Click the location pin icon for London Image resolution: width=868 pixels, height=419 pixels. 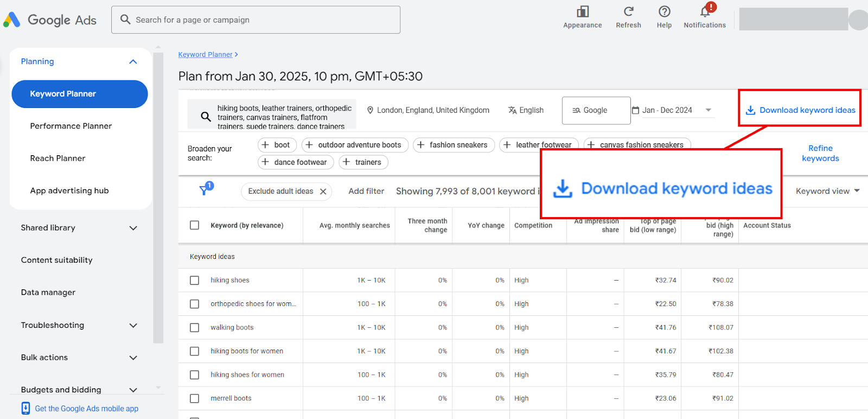[371, 110]
